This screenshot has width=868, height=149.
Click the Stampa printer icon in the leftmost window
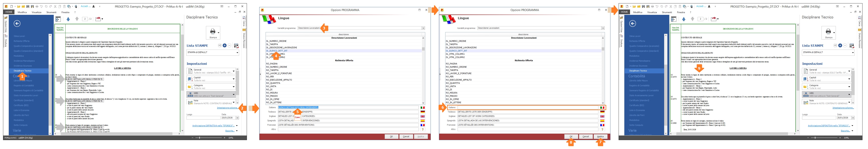click(212, 32)
